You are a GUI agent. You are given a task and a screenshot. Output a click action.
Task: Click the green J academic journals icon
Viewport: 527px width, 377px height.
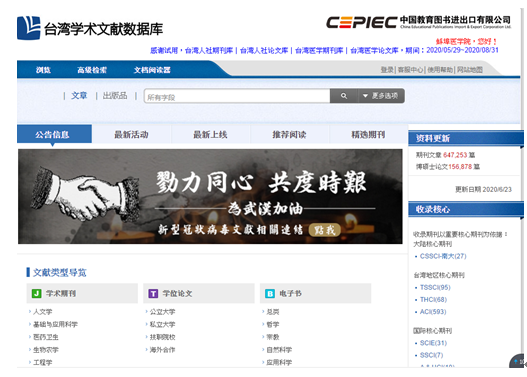[36, 293]
